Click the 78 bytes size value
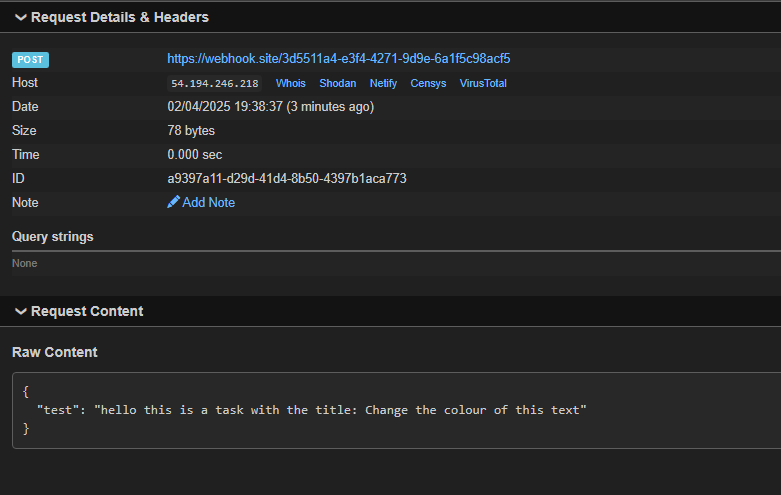Screen dimensions: 781x495 tap(191, 131)
